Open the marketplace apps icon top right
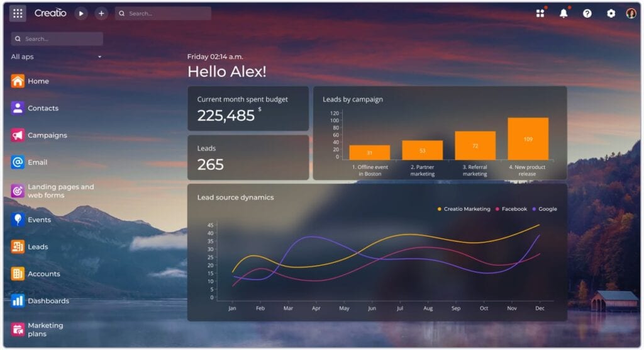 [x=540, y=13]
